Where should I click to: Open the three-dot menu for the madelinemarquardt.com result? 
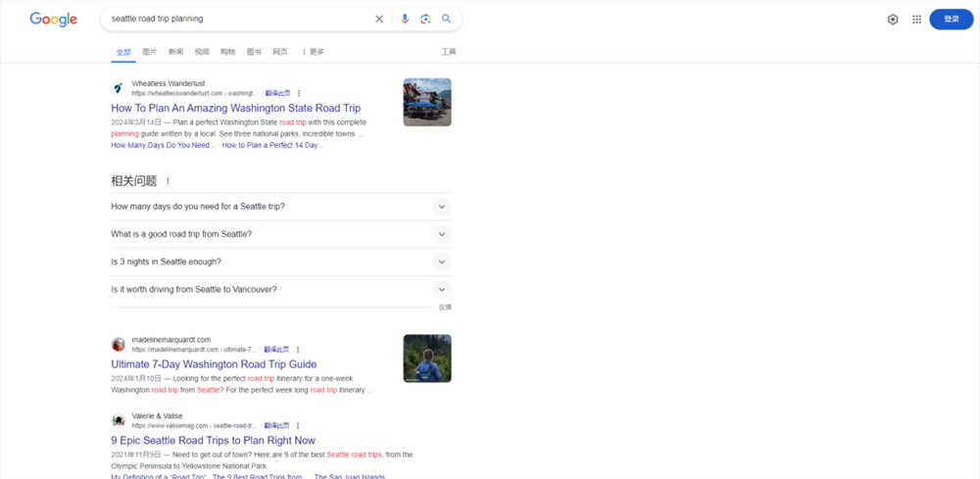[x=298, y=349]
